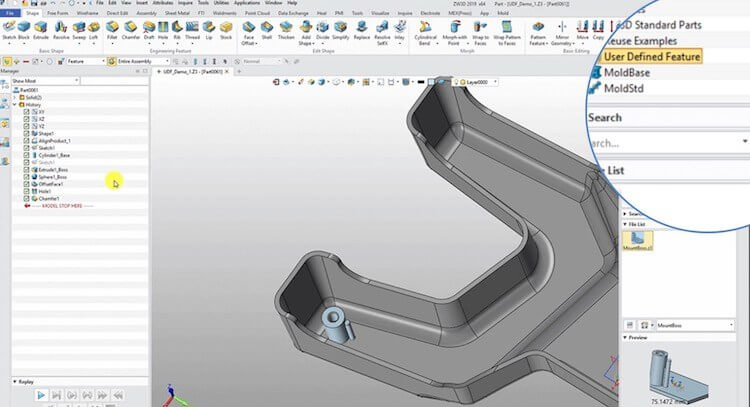Viewport: 750px width, 407px height.
Task: Collapse the File List section
Action: pos(625,224)
